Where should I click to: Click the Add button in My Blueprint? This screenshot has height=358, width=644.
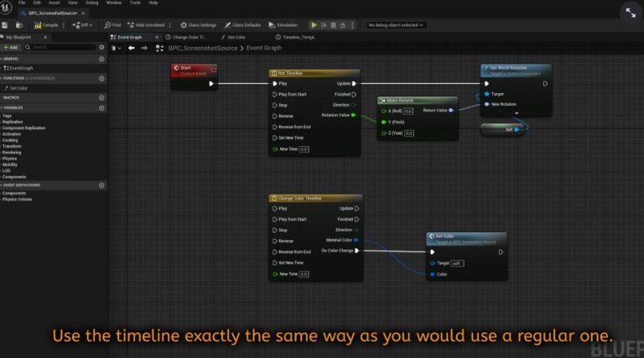tap(11, 48)
